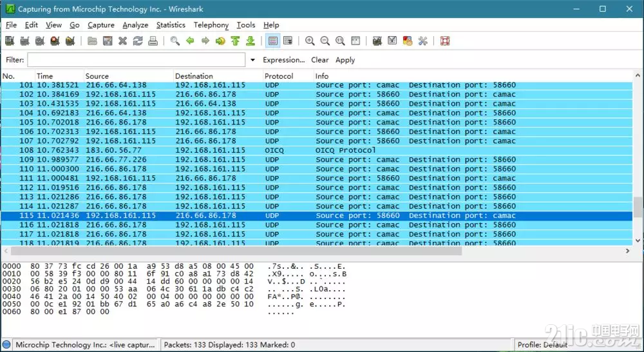Open the Telephony menu
644x352 pixels.
[211, 25]
